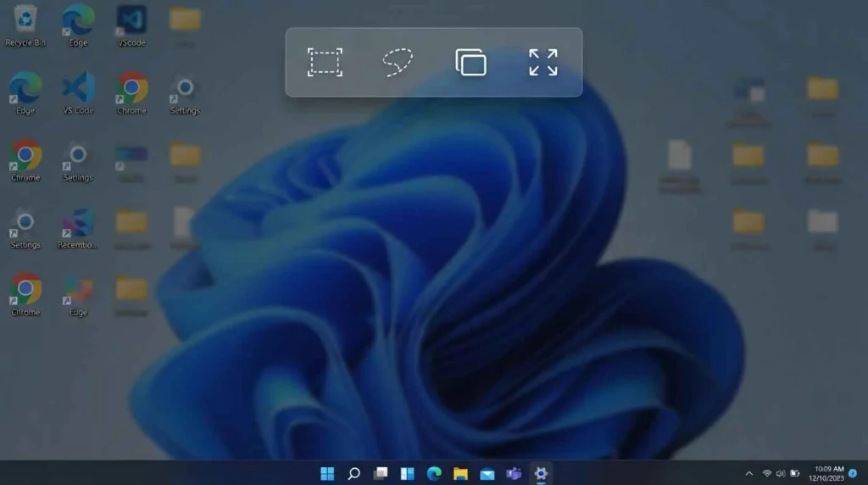868x485 pixels.
Task: Open File Explorer from taskbar
Action: [460, 473]
